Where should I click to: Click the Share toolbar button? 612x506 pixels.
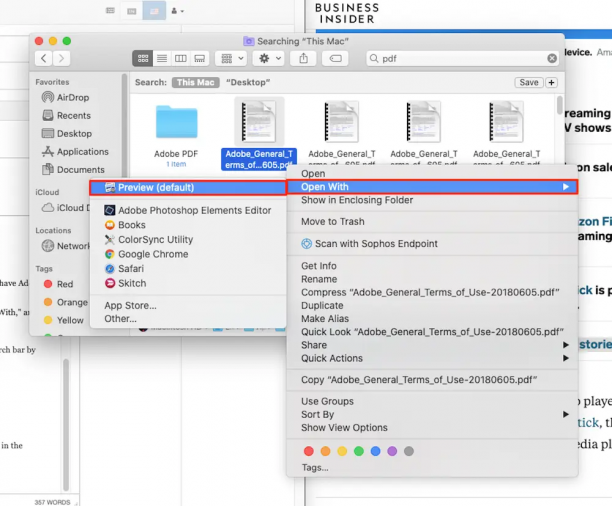click(303, 59)
